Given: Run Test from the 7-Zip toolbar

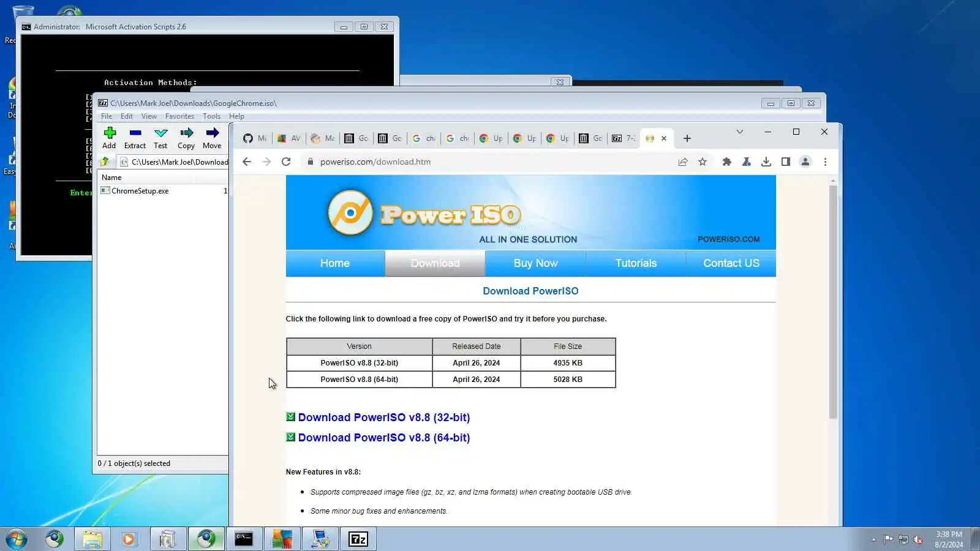Looking at the screenshot, I should (160, 138).
